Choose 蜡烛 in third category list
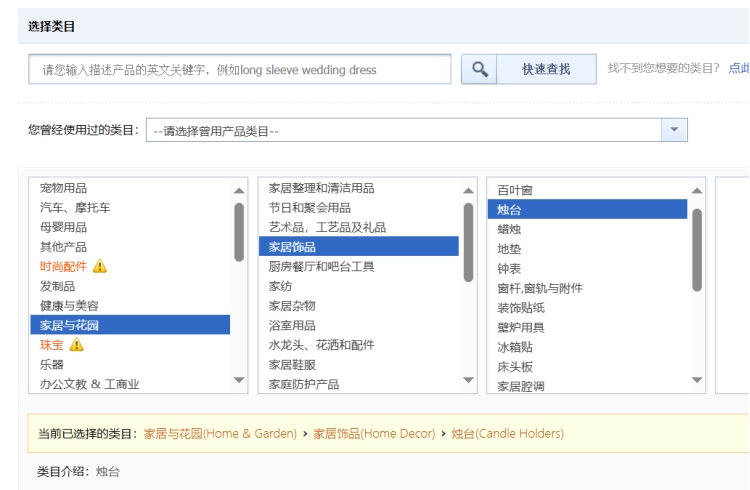 tap(509, 229)
